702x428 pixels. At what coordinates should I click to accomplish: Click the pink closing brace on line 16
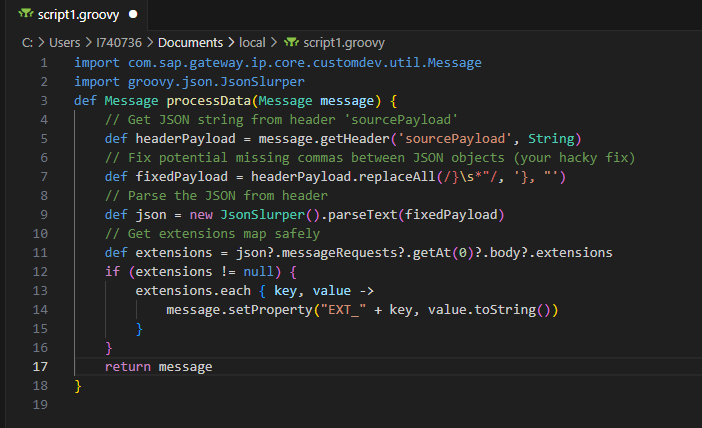click(x=108, y=348)
